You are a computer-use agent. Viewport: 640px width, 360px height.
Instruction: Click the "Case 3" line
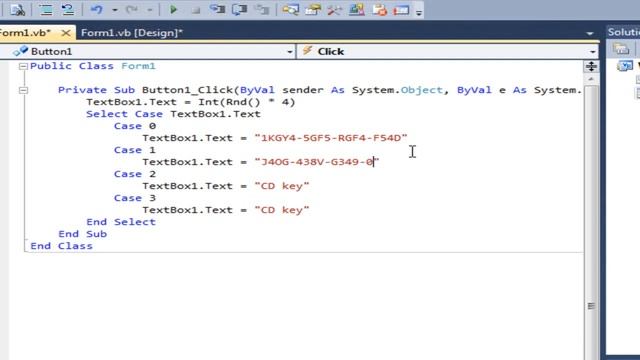coord(135,198)
